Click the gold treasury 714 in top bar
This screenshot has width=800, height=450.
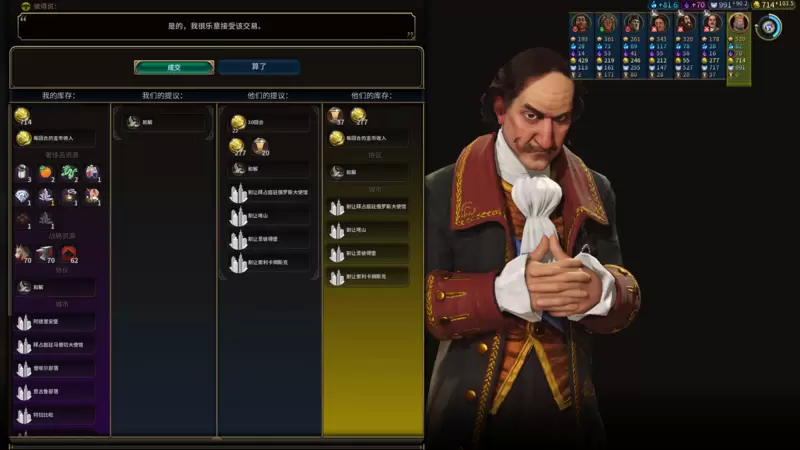point(772,5)
